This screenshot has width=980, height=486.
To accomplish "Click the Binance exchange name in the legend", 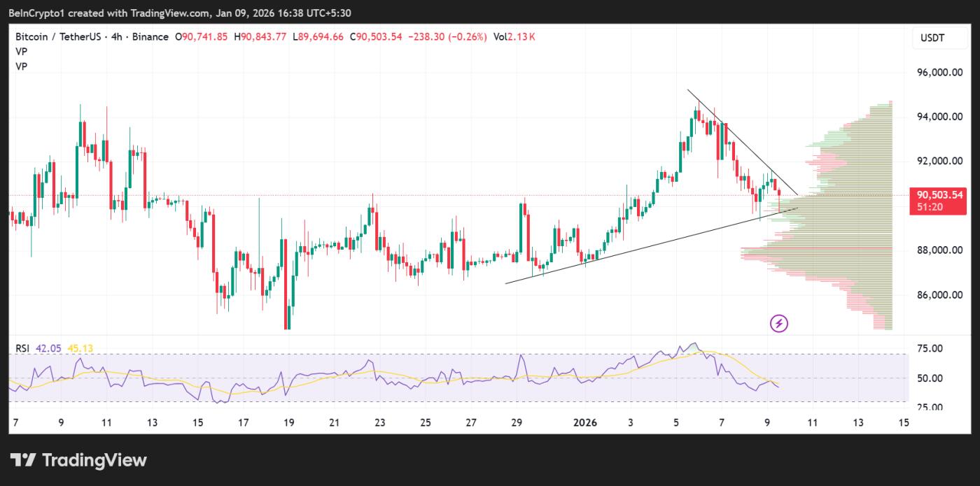I will (150, 36).
